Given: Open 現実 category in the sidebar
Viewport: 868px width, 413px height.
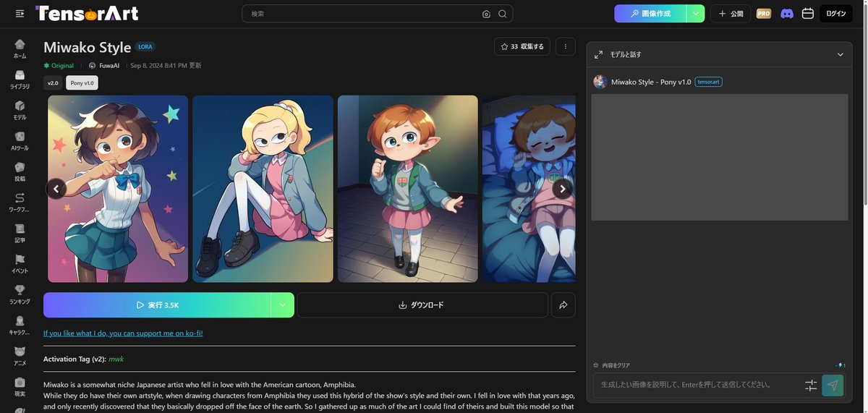Looking at the screenshot, I should pos(20,387).
